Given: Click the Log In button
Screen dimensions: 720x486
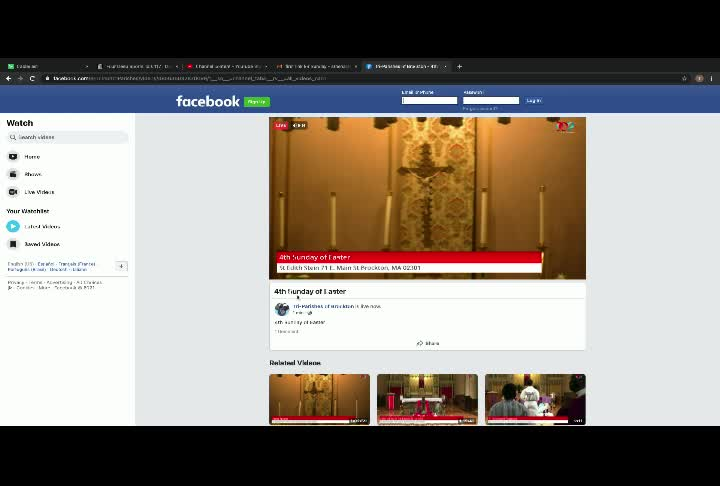Looking at the screenshot, I should pos(534,101).
